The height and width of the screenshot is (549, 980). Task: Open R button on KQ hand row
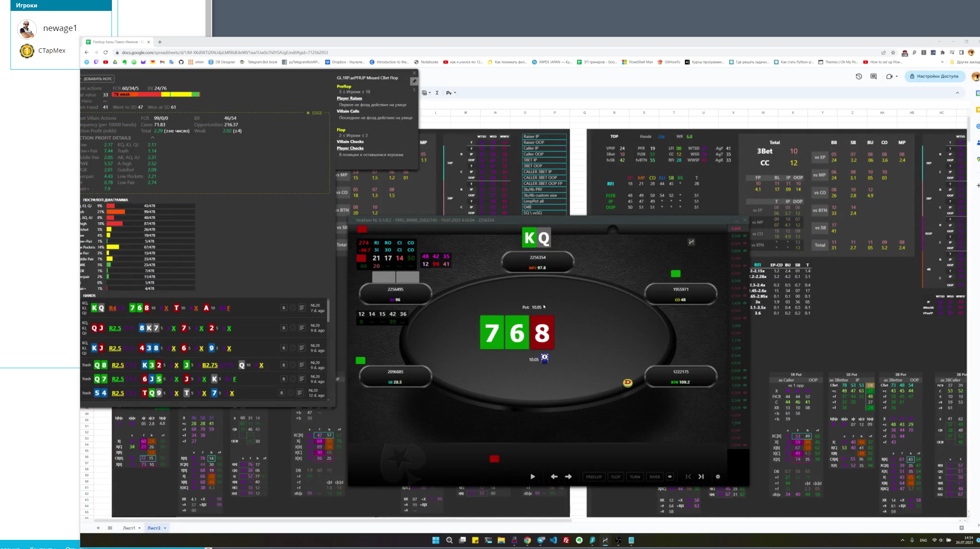284,308
